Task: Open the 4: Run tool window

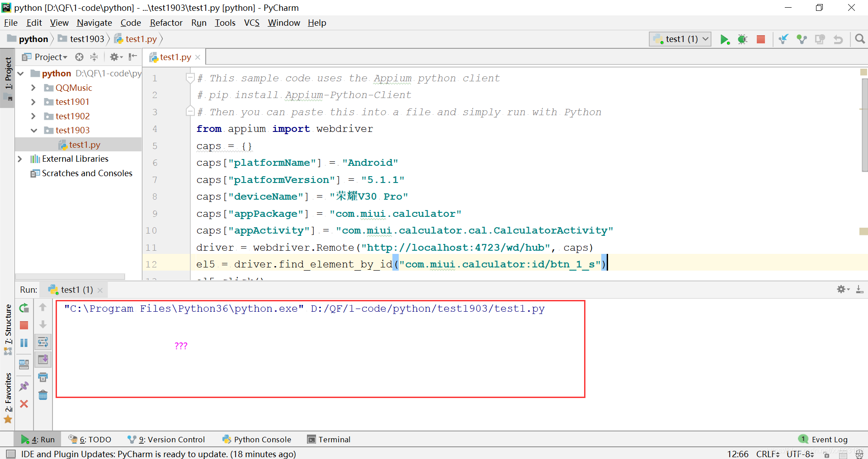Action: point(38,439)
